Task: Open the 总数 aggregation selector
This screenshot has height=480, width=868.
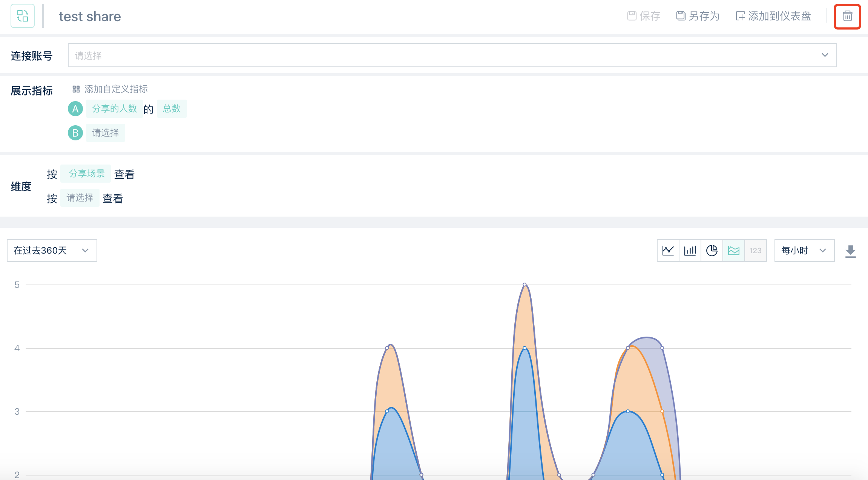Action: coord(172,109)
